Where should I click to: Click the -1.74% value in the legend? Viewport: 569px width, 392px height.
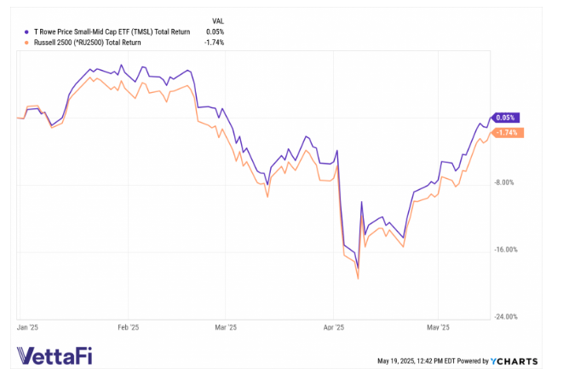(x=213, y=42)
